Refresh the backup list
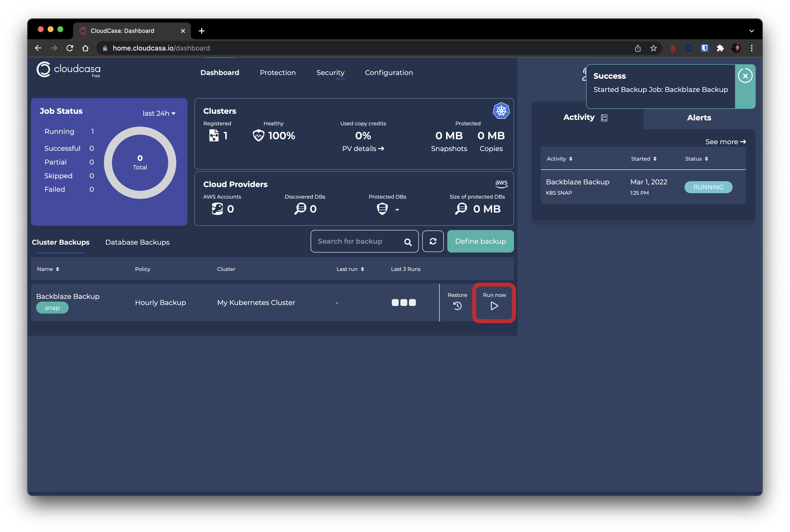This screenshot has width=790, height=532. 433,241
